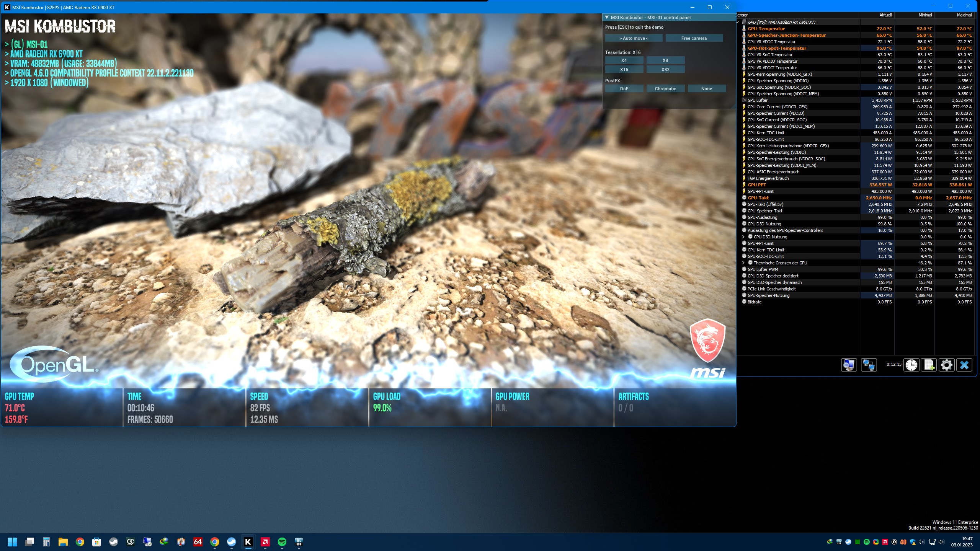Click the start logging sheet icon
The height and width of the screenshot is (551, 980).
click(x=929, y=365)
